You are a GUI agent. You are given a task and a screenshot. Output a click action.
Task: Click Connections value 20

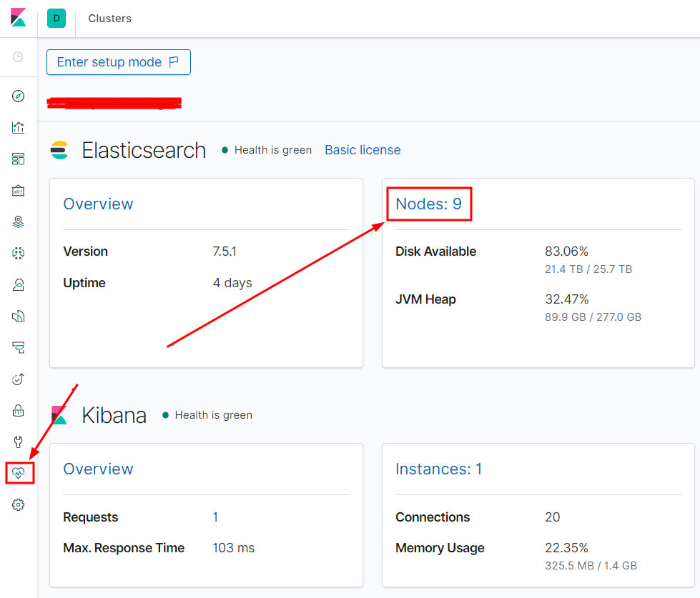click(552, 517)
